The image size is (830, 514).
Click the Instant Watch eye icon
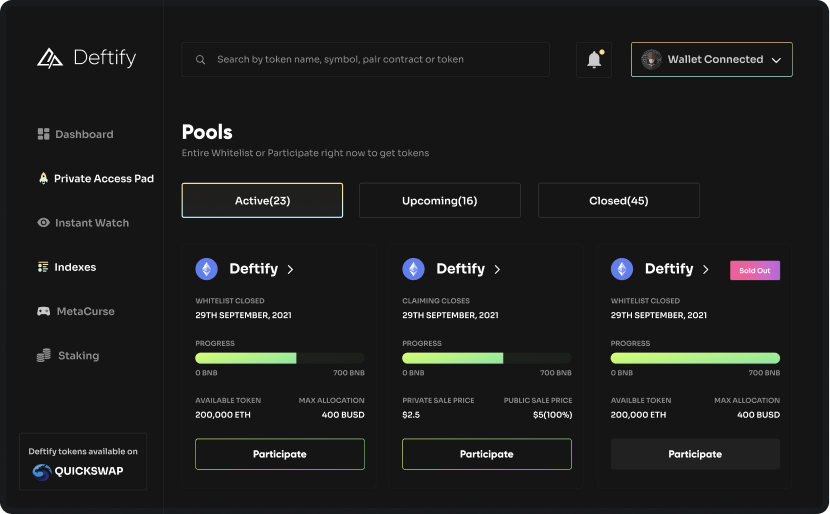43,223
